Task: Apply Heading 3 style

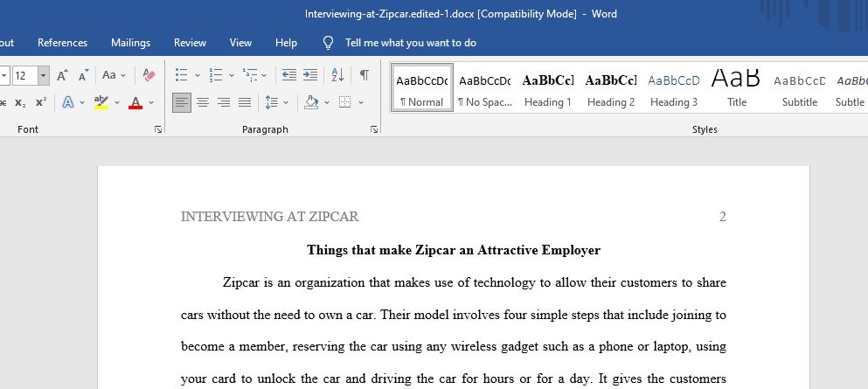Action: pyautogui.click(x=674, y=87)
